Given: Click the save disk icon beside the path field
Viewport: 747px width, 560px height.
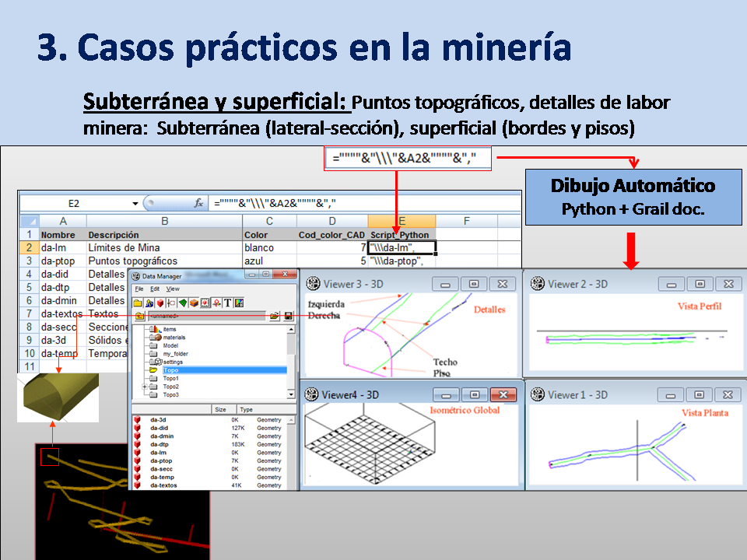Looking at the screenshot, I should [x=288, y=315].
